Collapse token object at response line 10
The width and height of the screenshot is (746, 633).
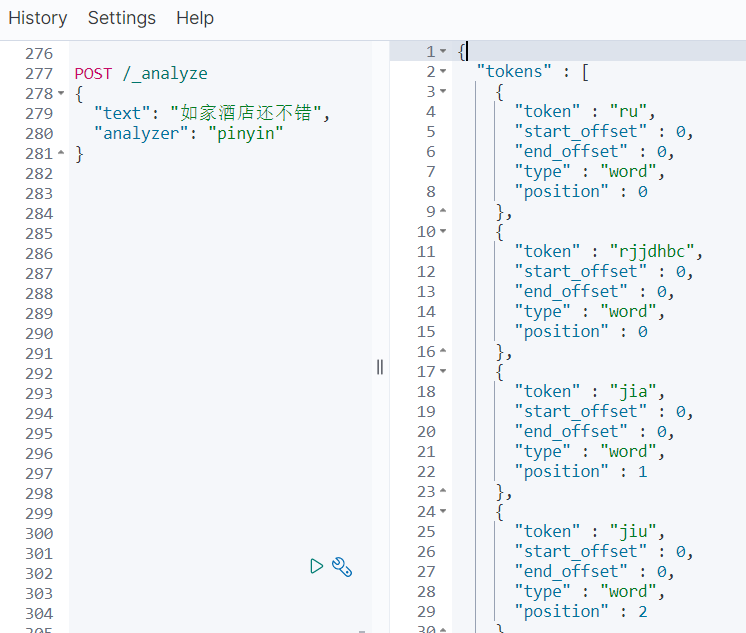click(443, 231)
